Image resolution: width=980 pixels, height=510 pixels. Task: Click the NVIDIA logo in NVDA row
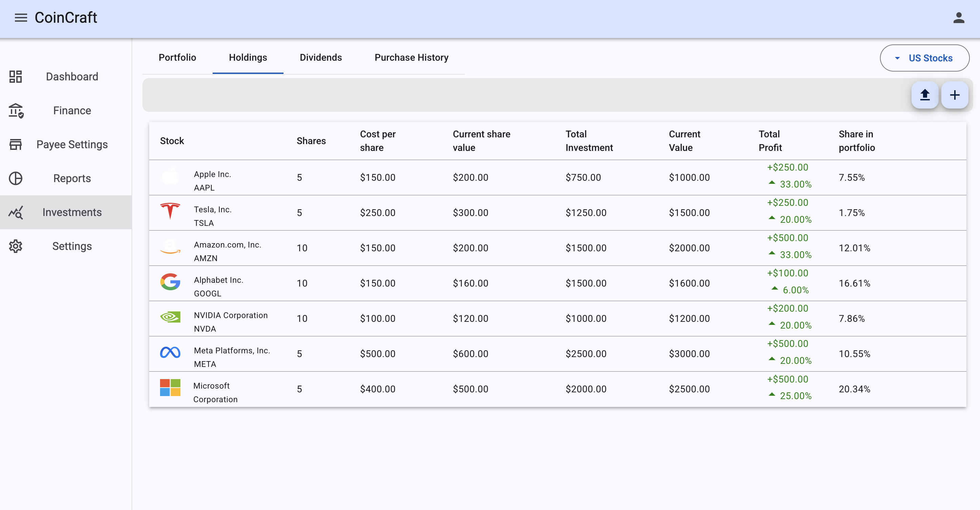point(170,317)
